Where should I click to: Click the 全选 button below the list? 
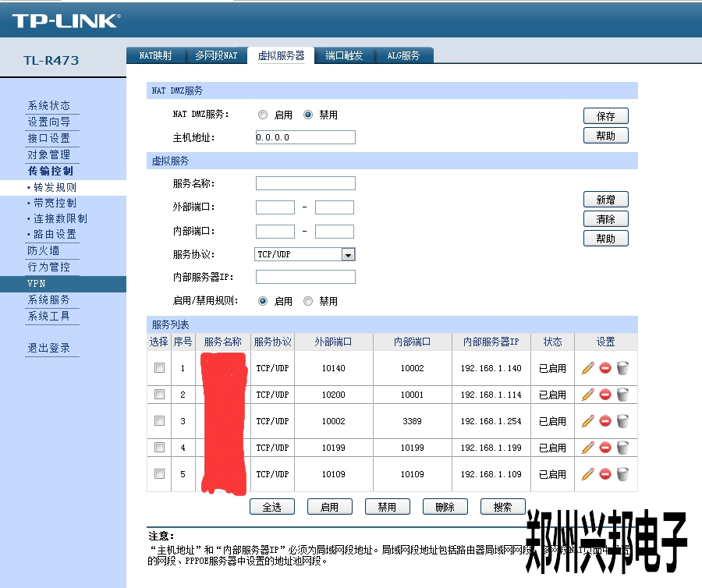coord(271,507)
